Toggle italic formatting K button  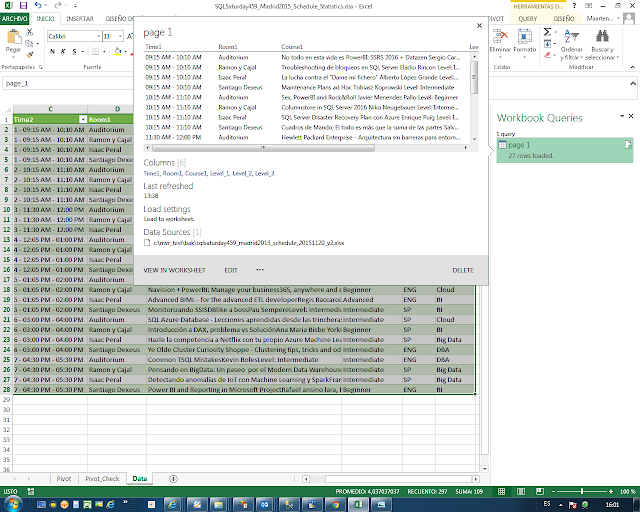click(63, 51)
